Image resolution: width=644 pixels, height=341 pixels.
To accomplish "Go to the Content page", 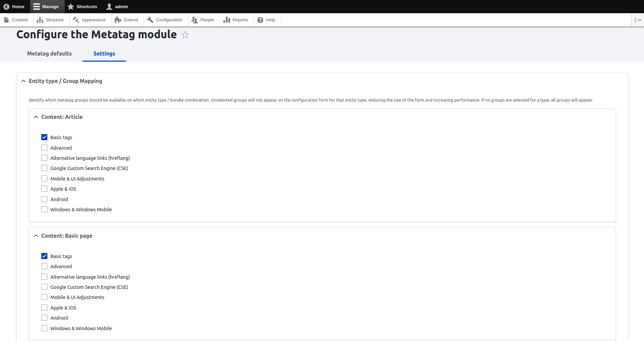I will click(16, 20).
